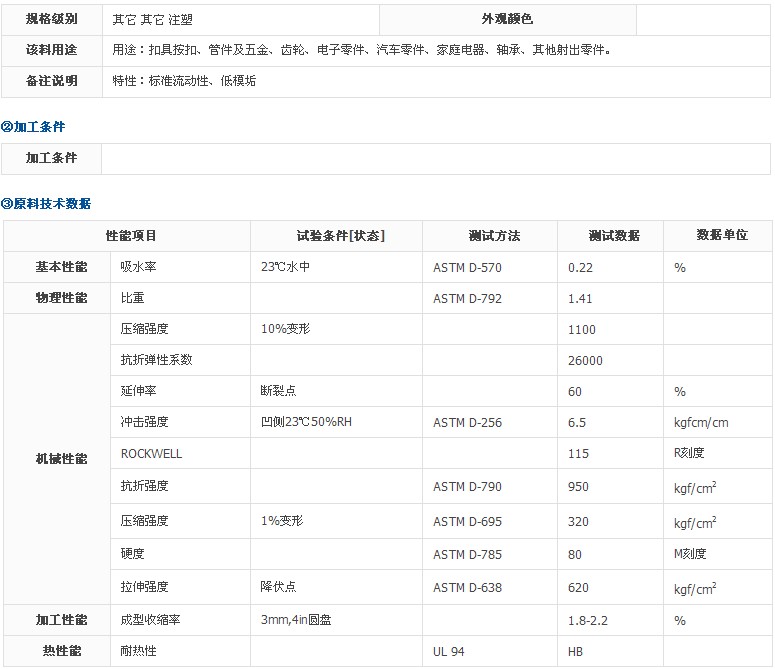Screen dimensions: 775x669
Task: Click the 该料用途 row label
Action: click(52, 50)
